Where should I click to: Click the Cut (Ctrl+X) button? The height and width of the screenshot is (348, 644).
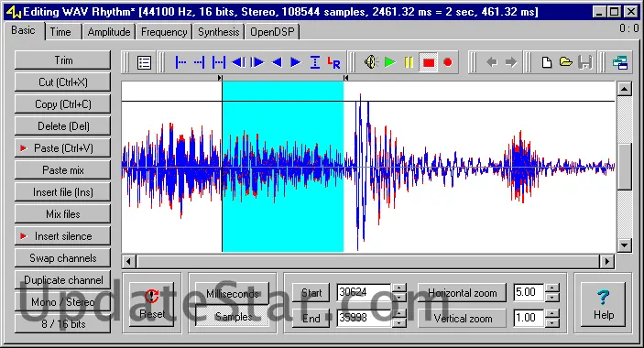pyautogui.click(x=63, y=82)
